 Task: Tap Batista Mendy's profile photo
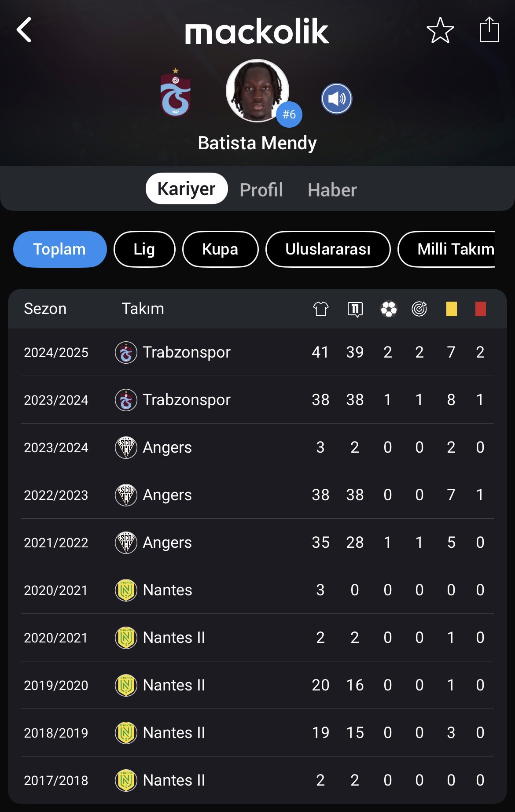(x=257, y=91)
